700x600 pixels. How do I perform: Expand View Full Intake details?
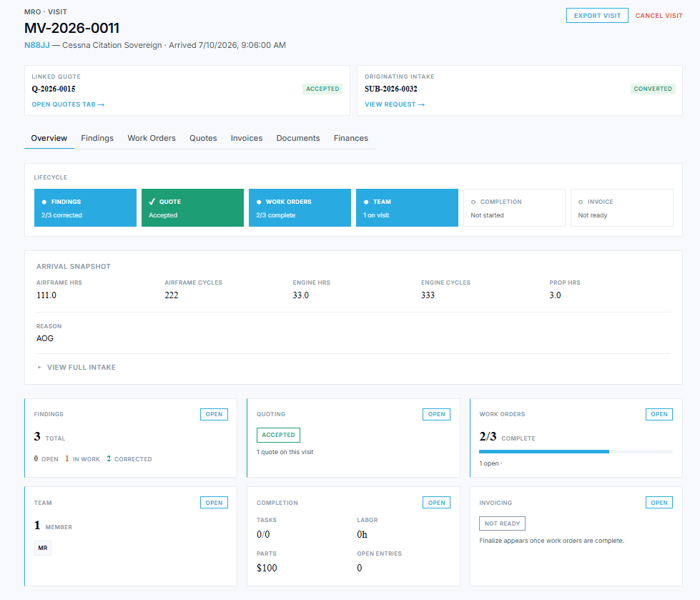point(77,368)
